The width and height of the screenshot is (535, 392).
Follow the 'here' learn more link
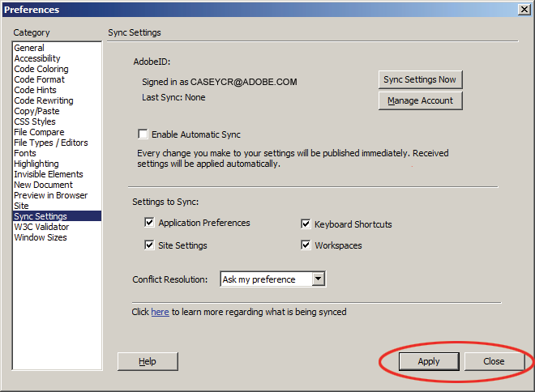click(x=160, y=312)
